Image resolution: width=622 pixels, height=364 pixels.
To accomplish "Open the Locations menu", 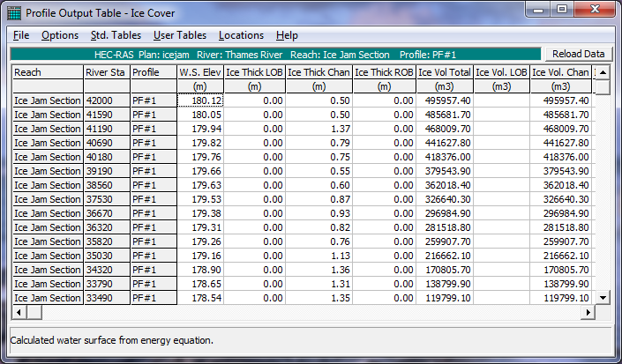I will pos(241,35).
